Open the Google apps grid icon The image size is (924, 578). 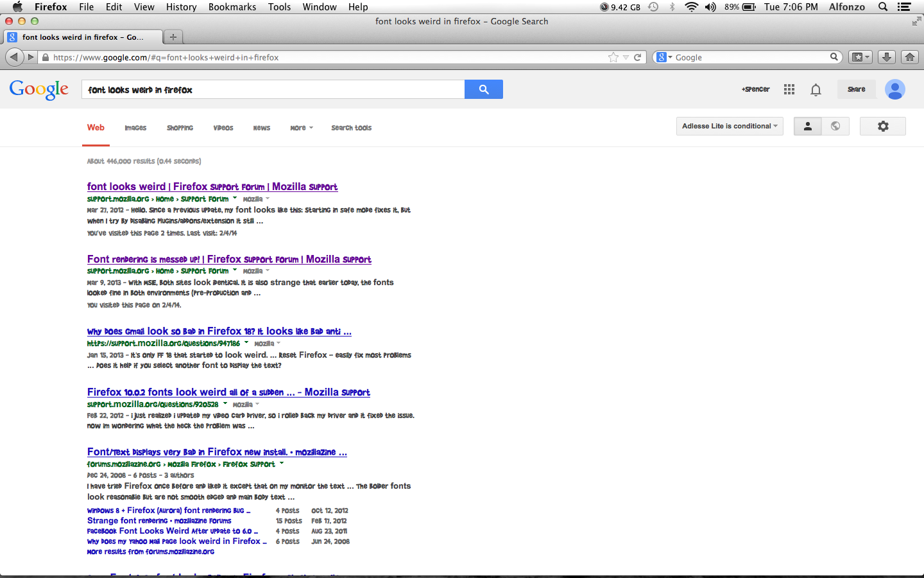click(x=789, y=89)
